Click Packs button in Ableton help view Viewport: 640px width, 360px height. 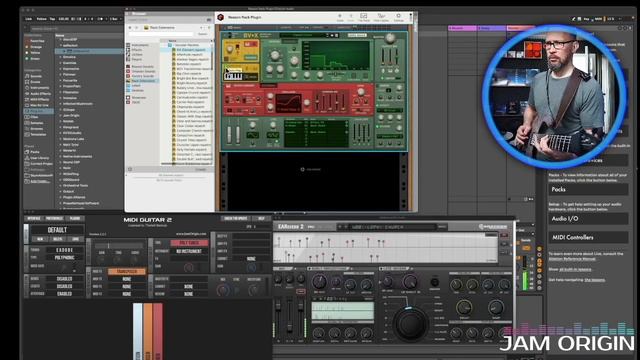tap(588, 189)
